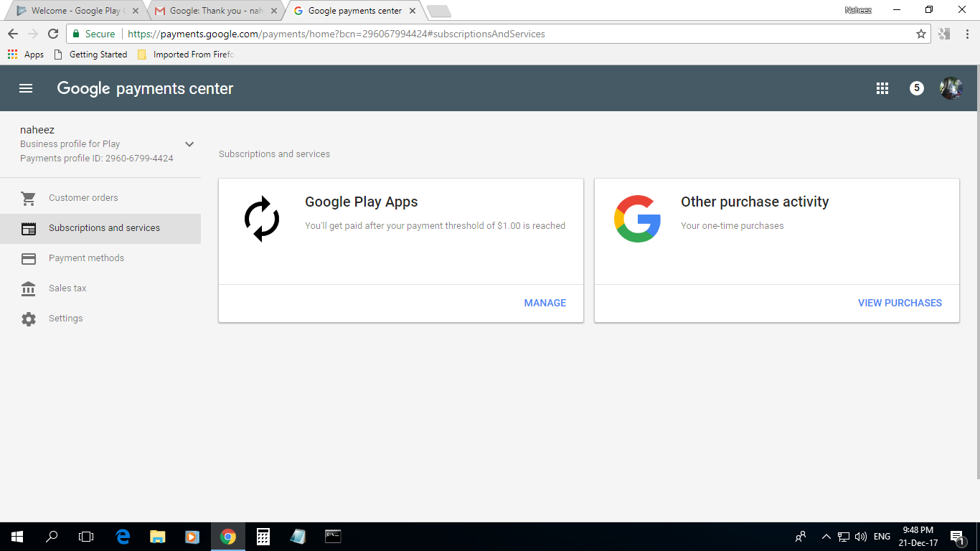The height and width of the screenshot is (551, 980).
Task: Open the Imported From Firefox bookmark folder
Action: [186, 55]
